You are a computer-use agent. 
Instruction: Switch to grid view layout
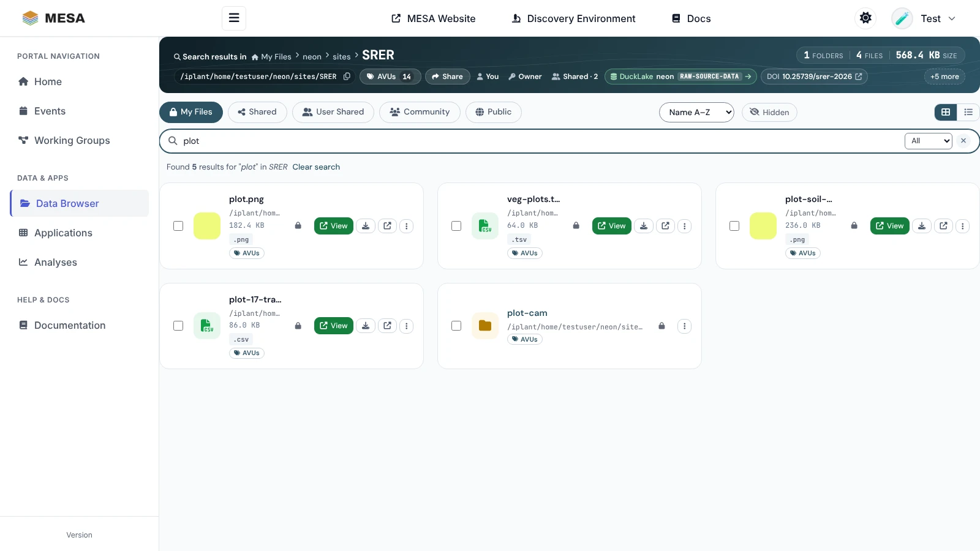point(946,112)
